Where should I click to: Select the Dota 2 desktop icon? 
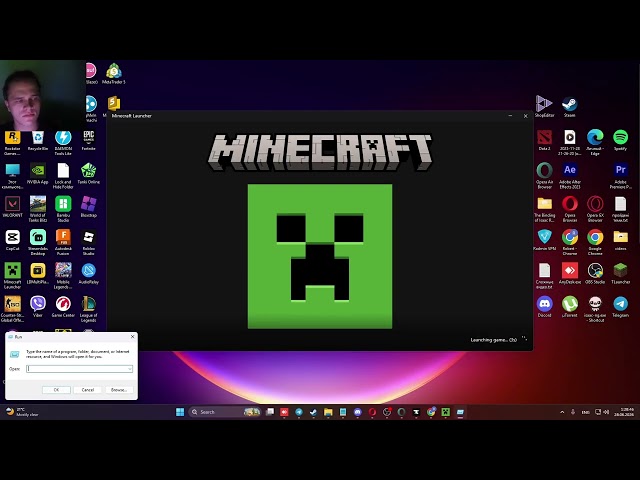tap(544, 141)
